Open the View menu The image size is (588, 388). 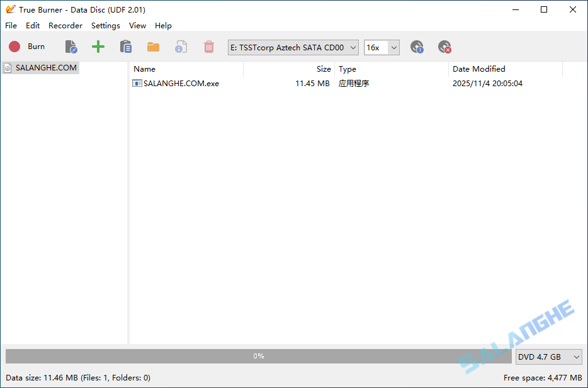coord(137,26)
